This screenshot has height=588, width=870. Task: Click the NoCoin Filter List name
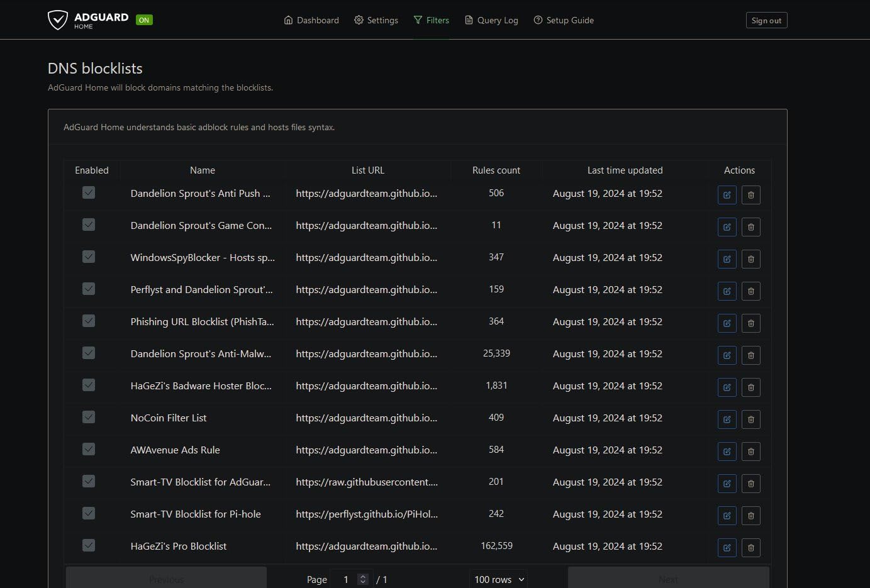pyautogui.click(x=169, y=418)
